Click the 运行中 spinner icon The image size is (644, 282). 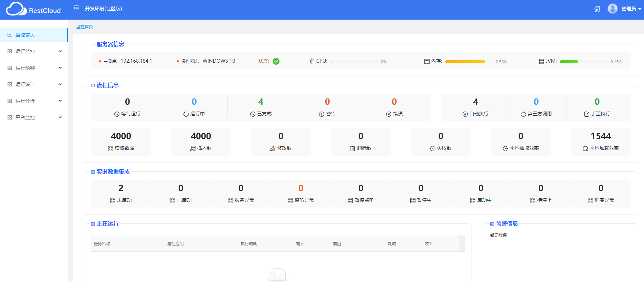[x=186, y=114]
